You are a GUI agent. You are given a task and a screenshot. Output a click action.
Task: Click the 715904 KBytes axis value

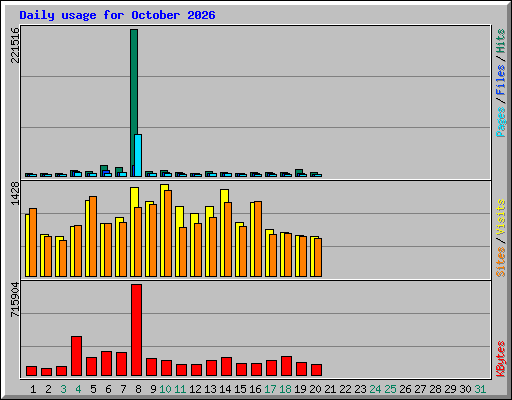pos(15,300)
